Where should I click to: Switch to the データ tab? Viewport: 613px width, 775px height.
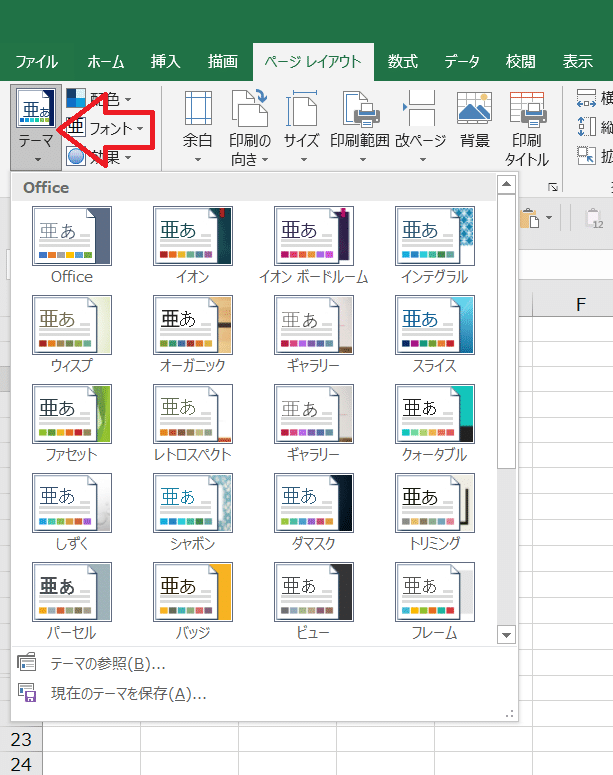coord(462,62)
